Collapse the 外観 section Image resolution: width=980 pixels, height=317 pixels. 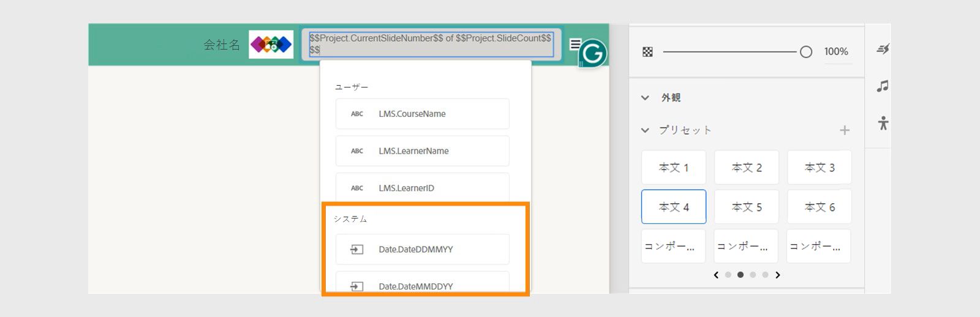[645, 97]
